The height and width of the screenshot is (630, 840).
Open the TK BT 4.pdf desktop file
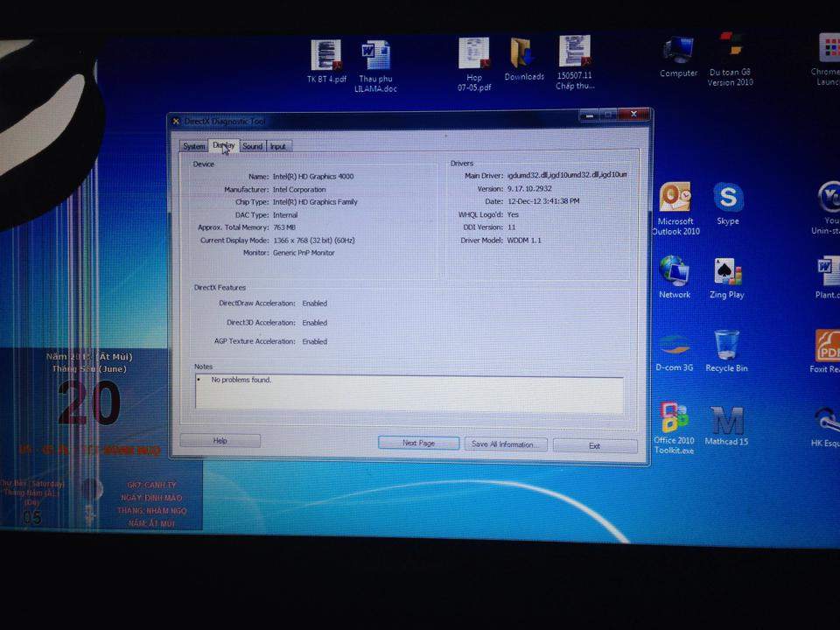pyautogui.click(x=326, y=61)
